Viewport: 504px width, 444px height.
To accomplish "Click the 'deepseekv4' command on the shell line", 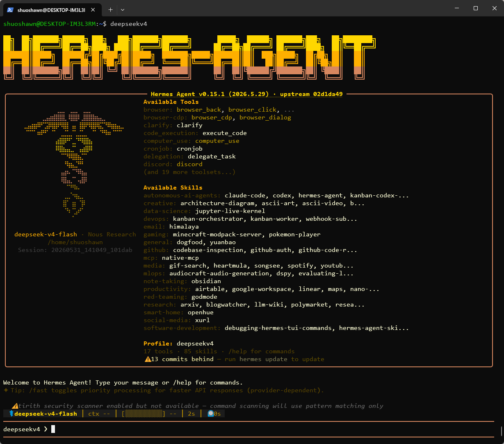I will [129, 24].
